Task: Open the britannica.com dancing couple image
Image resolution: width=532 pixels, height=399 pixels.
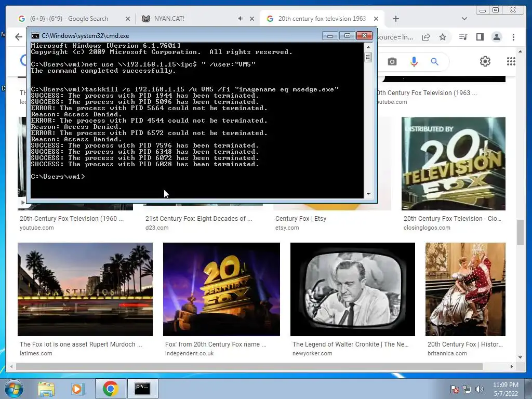Action: [465, 289]
